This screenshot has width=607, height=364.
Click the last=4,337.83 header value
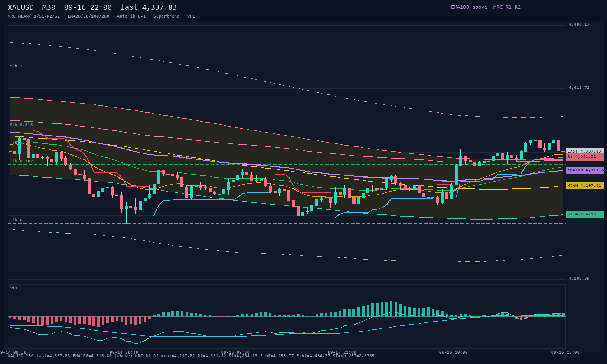pyautogui.click(x=149, y=7)
